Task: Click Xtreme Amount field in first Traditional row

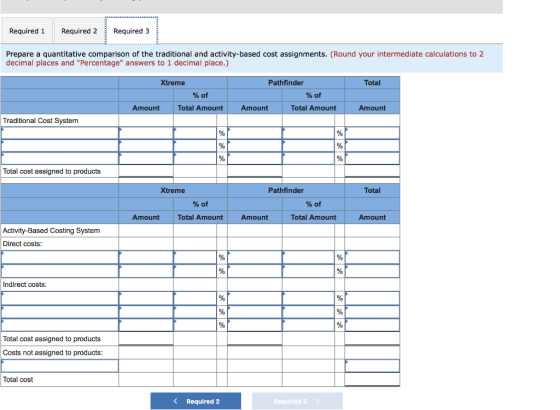Action: tap(146, 133)
